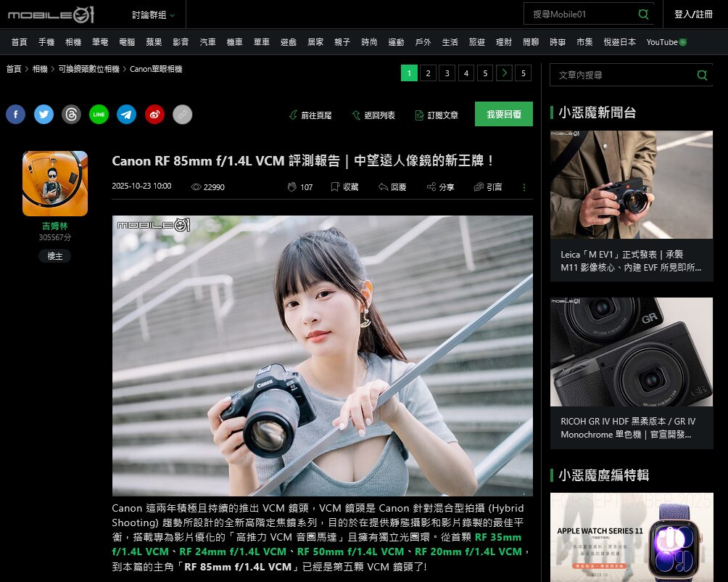Click the 我要回覆 reply button

point(503,115)
